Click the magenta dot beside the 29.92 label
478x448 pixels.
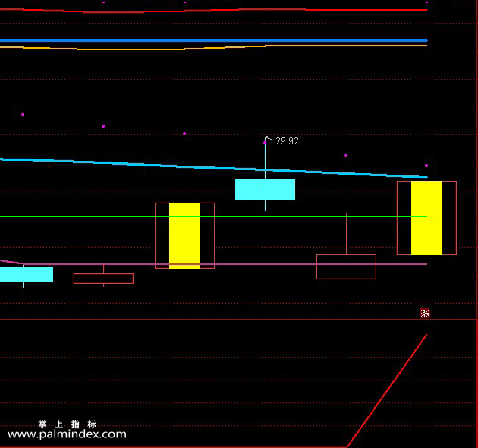pos(265,143)
